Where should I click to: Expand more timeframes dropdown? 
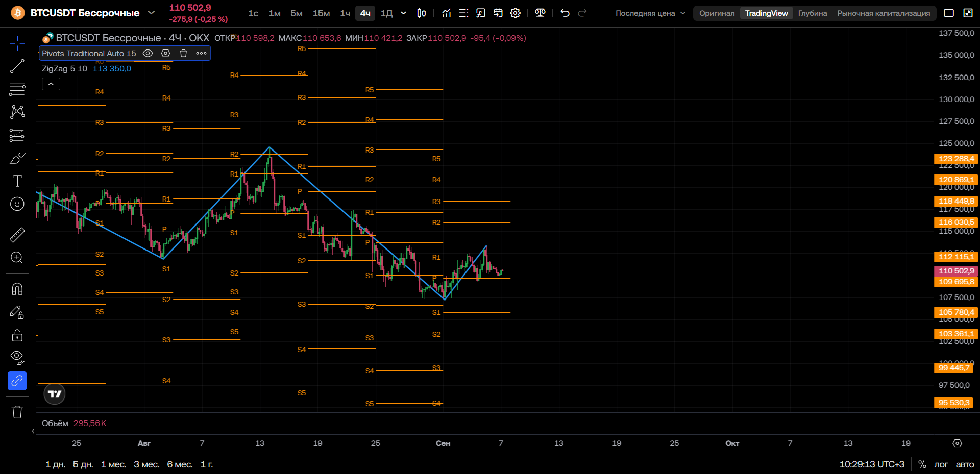point(404,13)
